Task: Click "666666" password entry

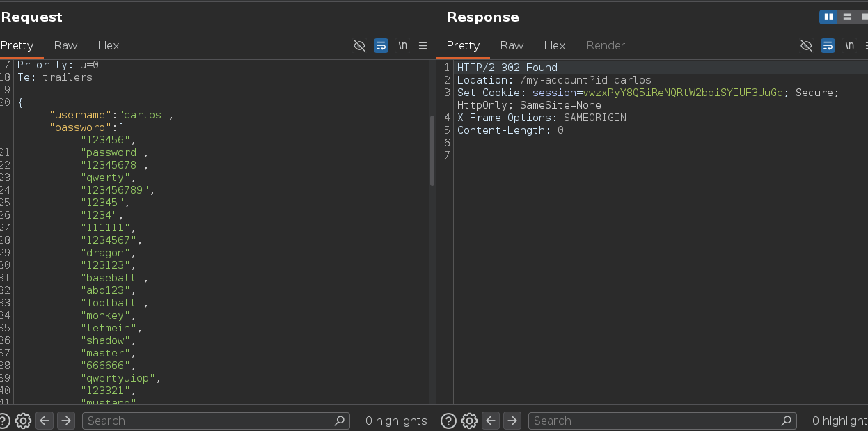Action: click(x=106, y=366)
